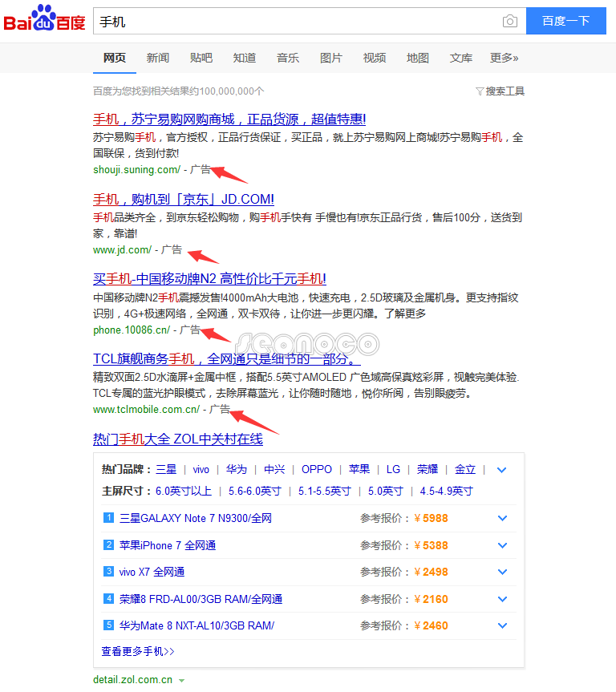Open camera image search icon
The width and height of the screenshot is (616, 692).
coord(510,22)
